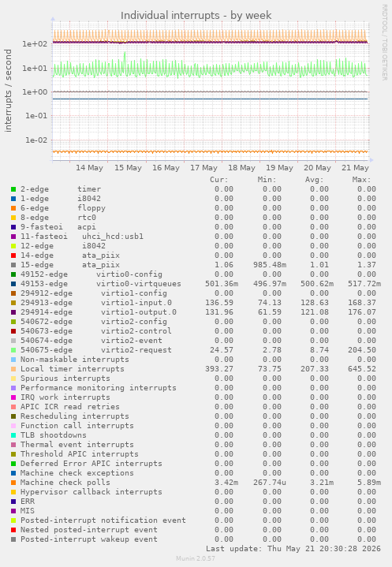Click the RRDTOOL / TOBI OETIKER vertical text
Screen dimensions: 392x567
(x=384, y=43)
